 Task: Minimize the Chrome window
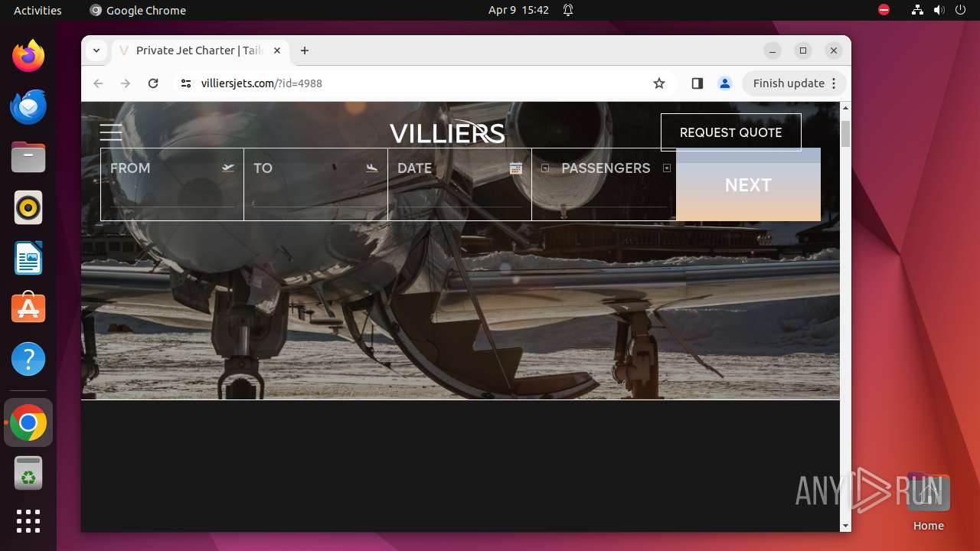(773, 51)
